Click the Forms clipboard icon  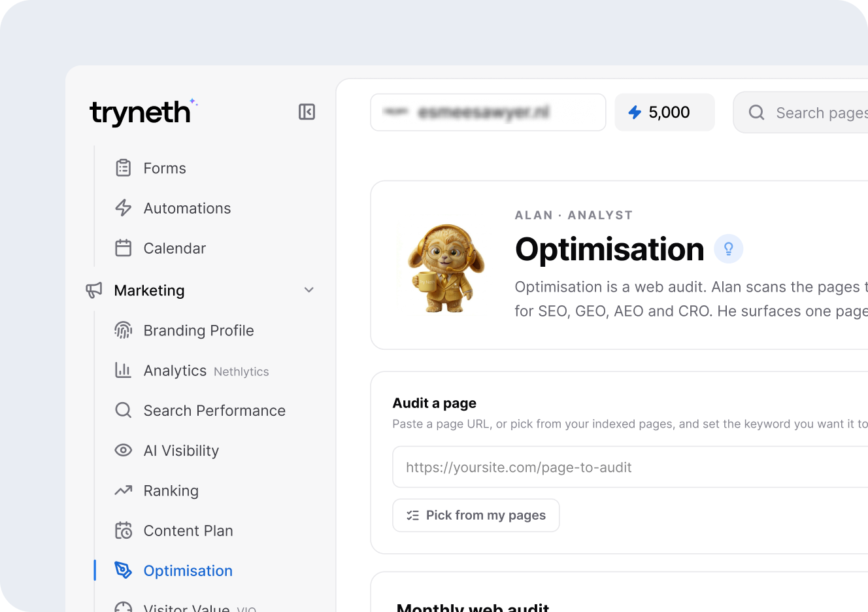tap(124, 168)
